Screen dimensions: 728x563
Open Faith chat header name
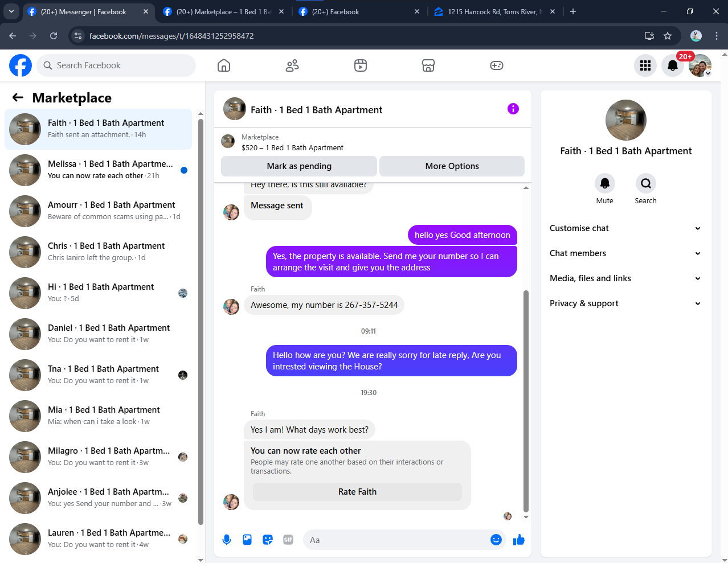click(x=316, y=110)
